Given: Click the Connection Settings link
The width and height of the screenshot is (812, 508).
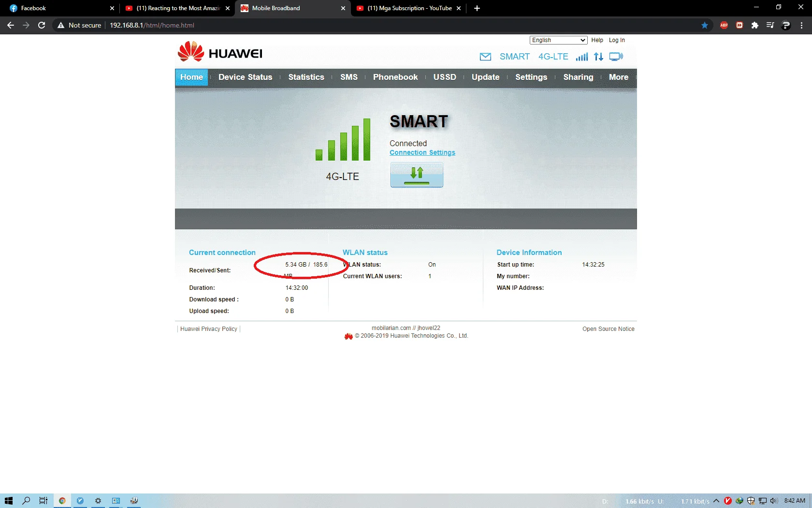Looking at the screenshot, I should 422,153.
